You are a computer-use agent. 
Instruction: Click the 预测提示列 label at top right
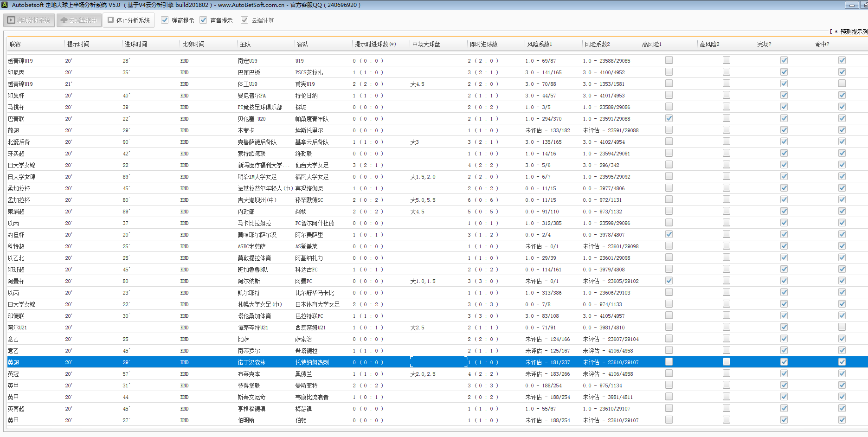853,32
